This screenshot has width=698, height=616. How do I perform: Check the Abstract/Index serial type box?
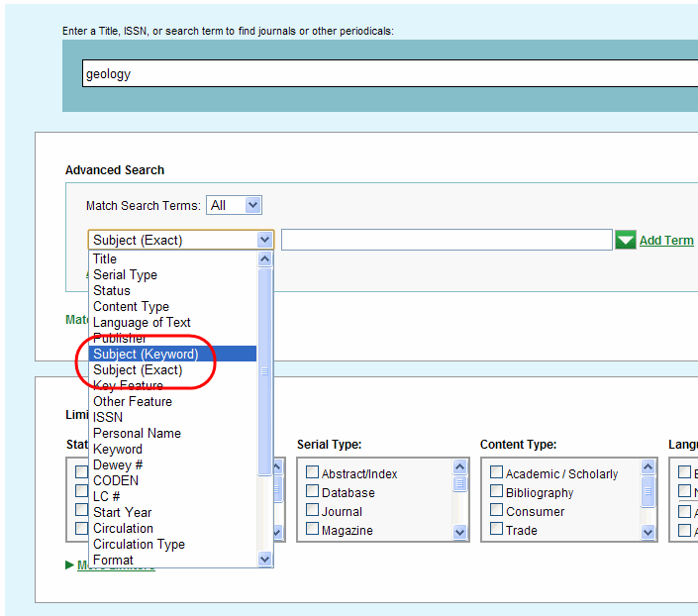click(313, 473)
